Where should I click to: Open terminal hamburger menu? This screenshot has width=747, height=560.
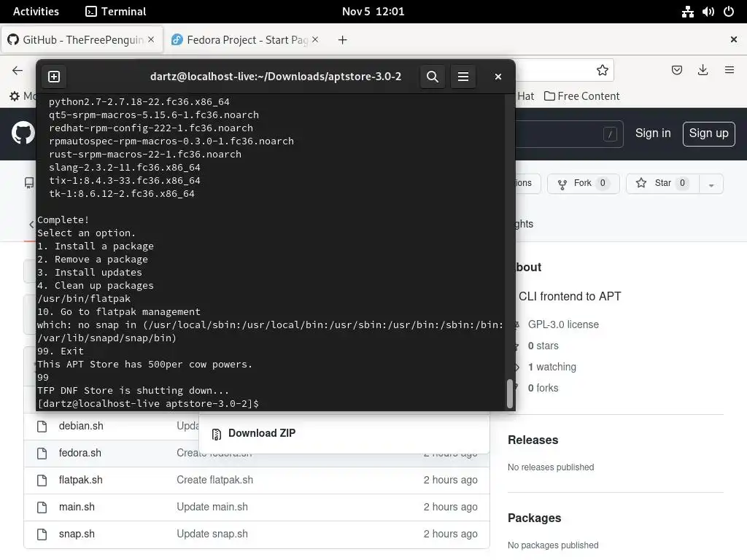[x=463, y=77]
